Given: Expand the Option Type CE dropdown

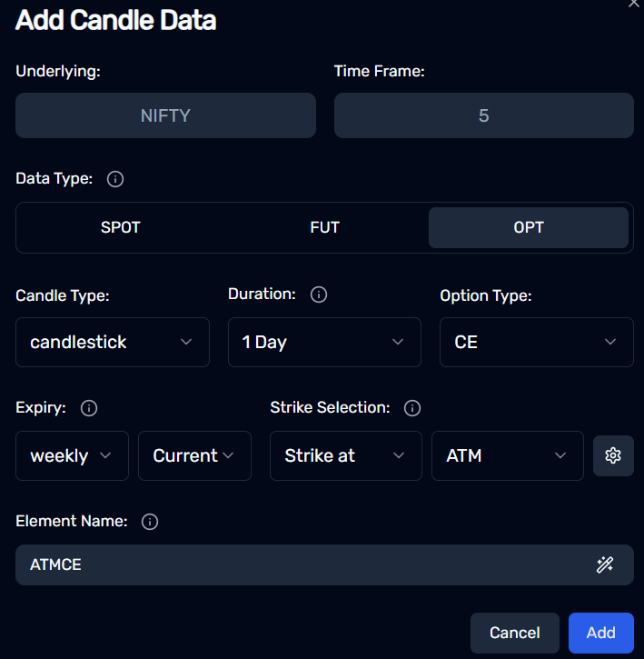Looking at the screenshot, I should point(537,342).
